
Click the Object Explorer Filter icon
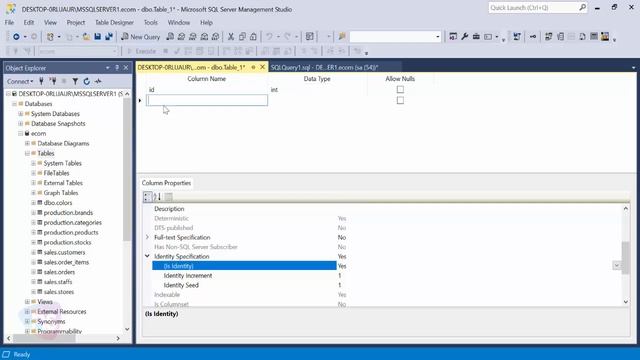75,81
